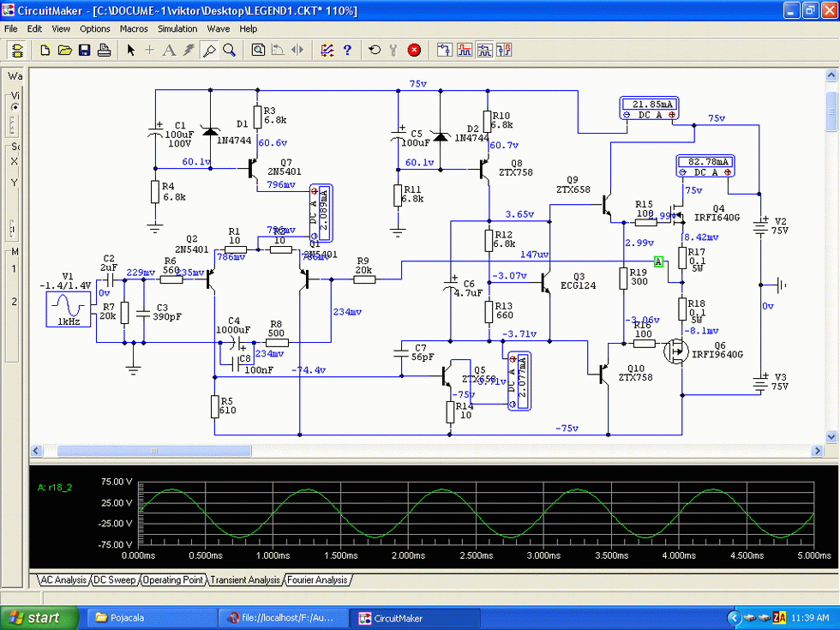Click red trace waveform toolbar icon
This screenshot has height=630, width=840.
click(465, 51)
